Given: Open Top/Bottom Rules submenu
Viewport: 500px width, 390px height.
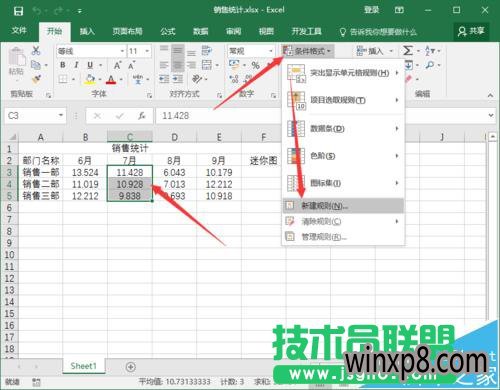Looking at the screenshot, I should [343, 100].
